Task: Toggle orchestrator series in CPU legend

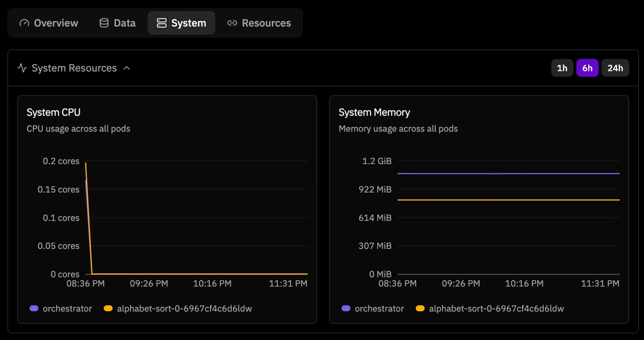Action: coord(67,309)
